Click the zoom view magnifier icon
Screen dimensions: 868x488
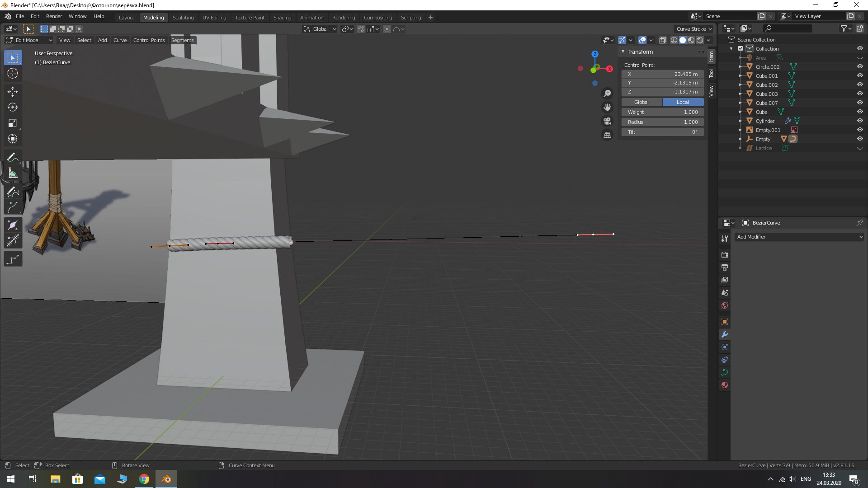[607, 94]
